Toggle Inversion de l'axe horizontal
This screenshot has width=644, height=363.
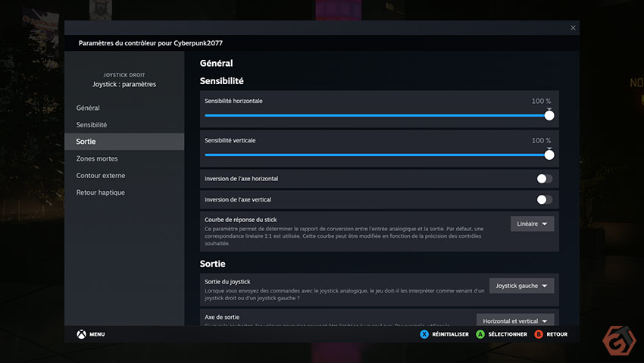click(x=545, y=179)
